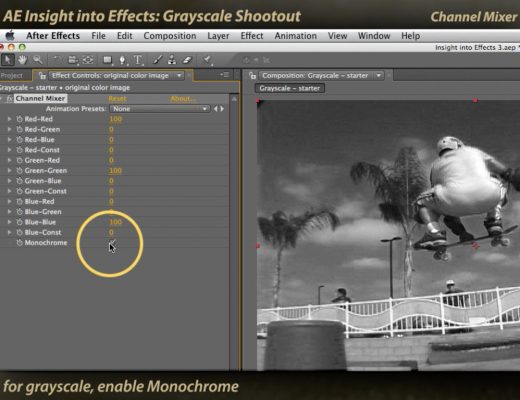520x400 pixels.
Task: Select the Brush tool
Action: (x=157, y=60)
